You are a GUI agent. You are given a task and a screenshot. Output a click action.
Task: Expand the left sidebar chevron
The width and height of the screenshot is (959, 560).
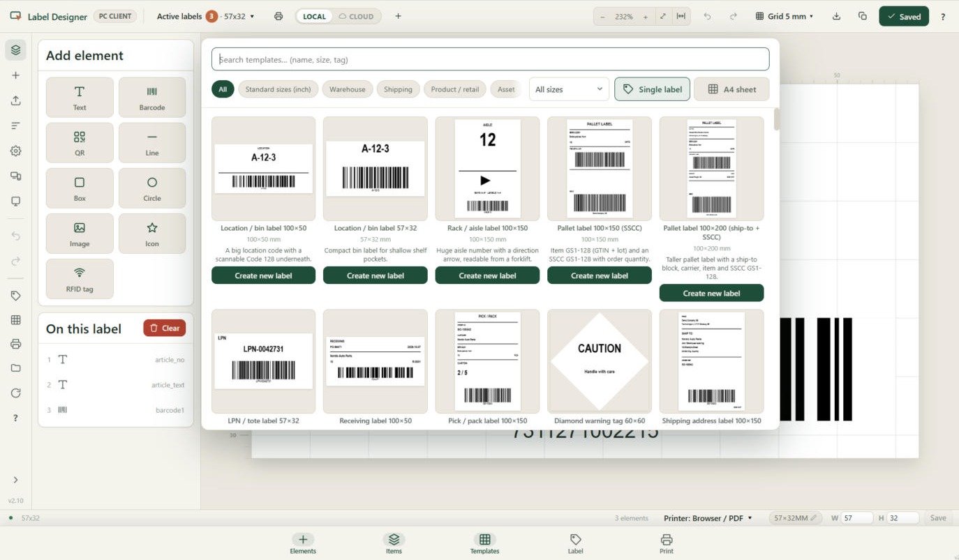(x=15, y=480)
